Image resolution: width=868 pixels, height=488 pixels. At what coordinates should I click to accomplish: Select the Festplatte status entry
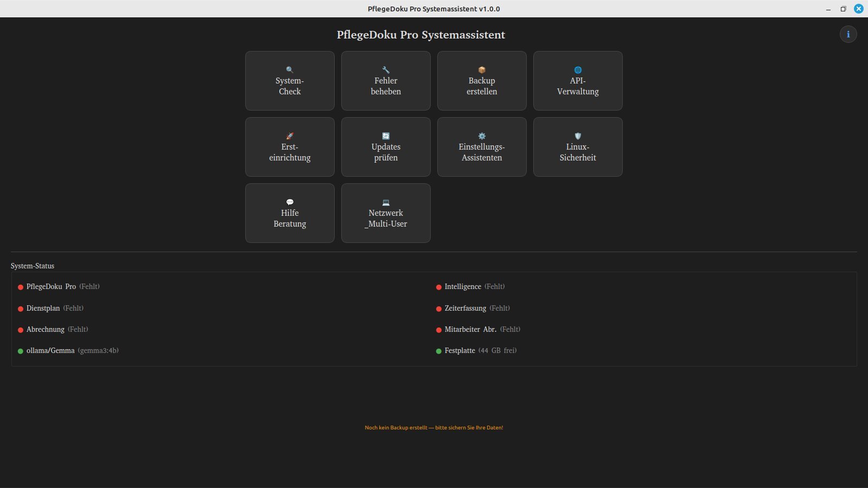(x=476, y=350)
